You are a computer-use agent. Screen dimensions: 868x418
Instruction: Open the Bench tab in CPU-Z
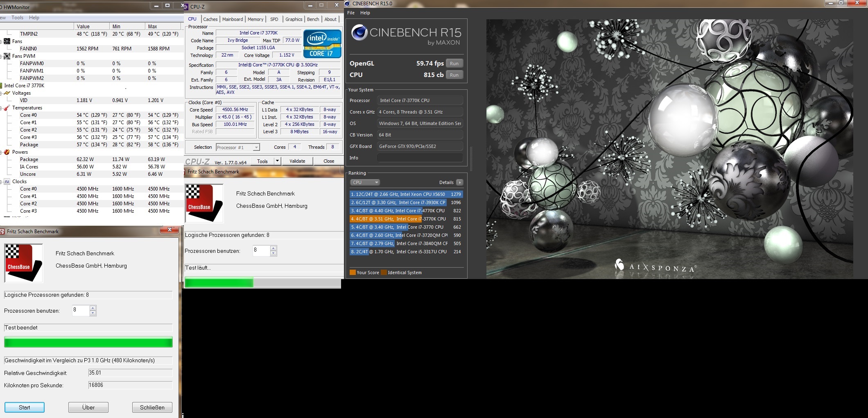coord(313,19)
